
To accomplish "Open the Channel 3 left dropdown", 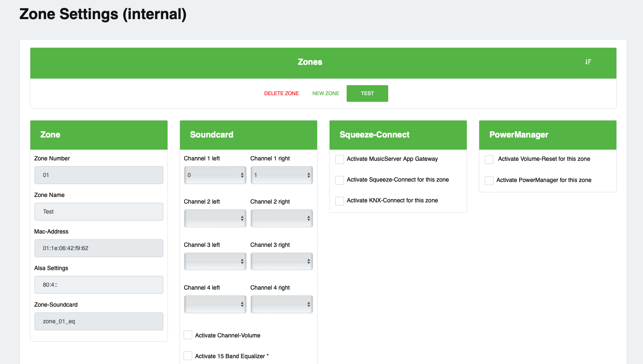I will tap(215, 262).
